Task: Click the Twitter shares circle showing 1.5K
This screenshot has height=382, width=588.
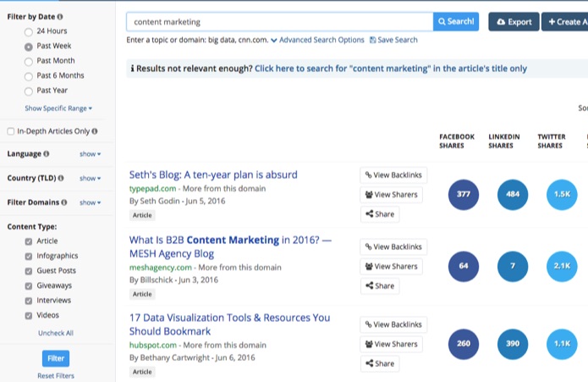Action: click(562, 194)
